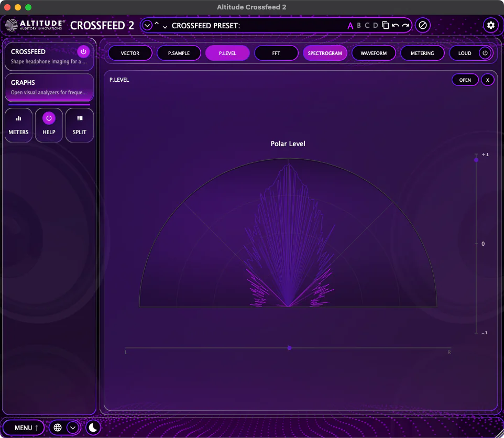The height and width of the screenshot is (438, 504).
Task: Toggle the Help power button
Action: [x=49, y=118]
